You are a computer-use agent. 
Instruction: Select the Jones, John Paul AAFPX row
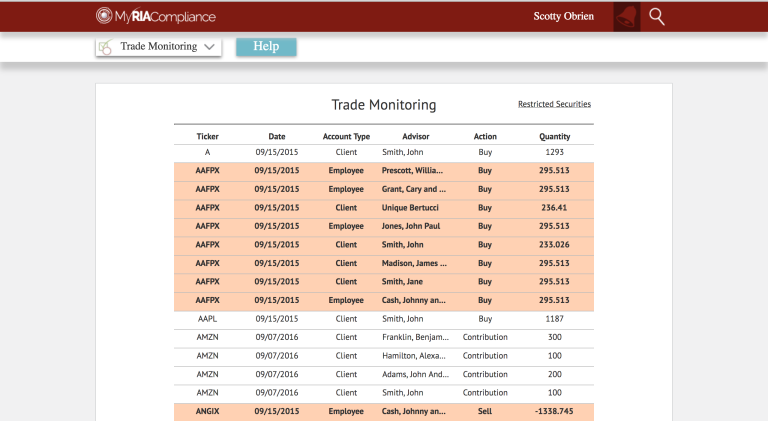point(383,226)
